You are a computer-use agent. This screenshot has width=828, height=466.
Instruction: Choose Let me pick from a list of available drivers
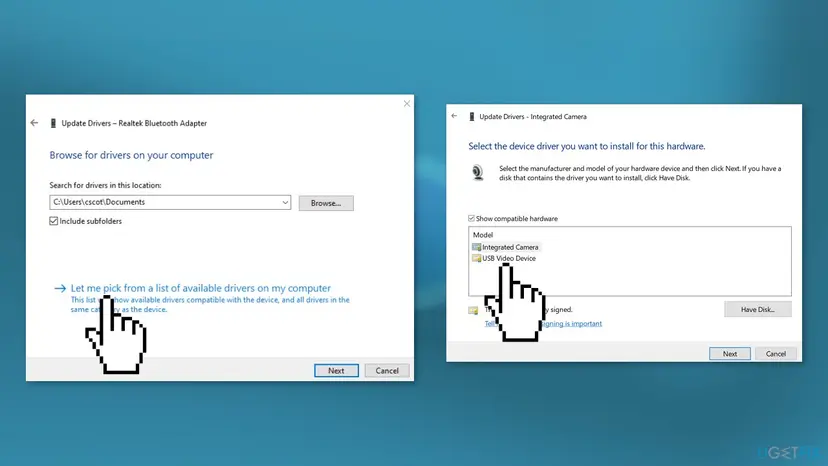coord(201,288)
